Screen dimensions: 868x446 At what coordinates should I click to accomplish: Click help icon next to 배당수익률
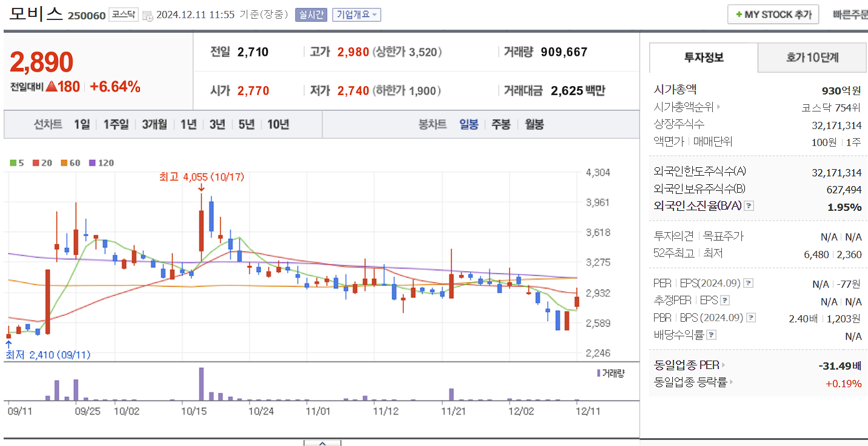pos(712,334)
